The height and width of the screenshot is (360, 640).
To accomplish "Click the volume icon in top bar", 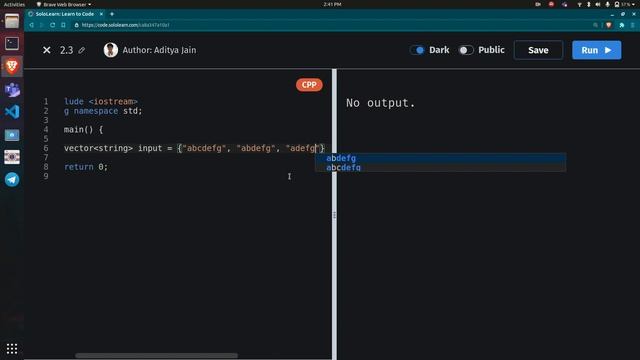I will coord(598,4).
